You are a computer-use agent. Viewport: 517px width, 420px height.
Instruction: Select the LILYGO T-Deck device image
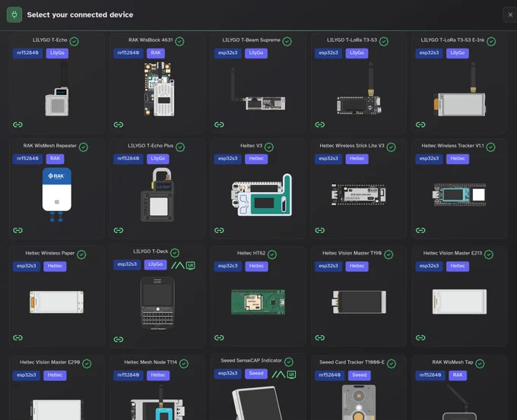coord(157,303)
